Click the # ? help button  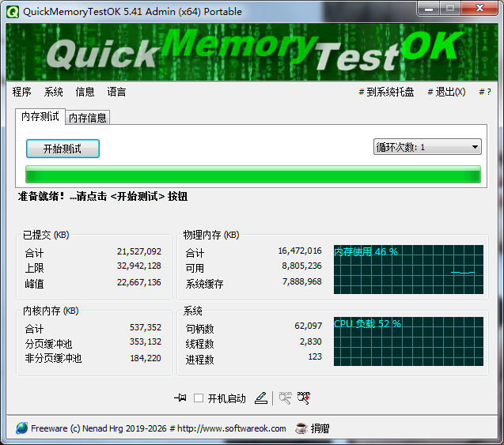485,92
